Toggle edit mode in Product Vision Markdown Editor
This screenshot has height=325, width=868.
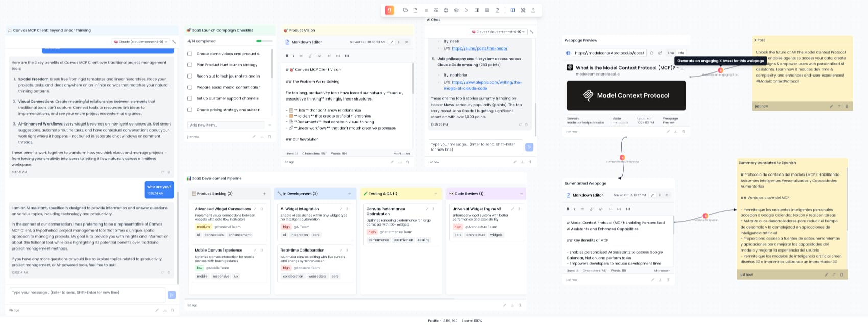point(392,42)
